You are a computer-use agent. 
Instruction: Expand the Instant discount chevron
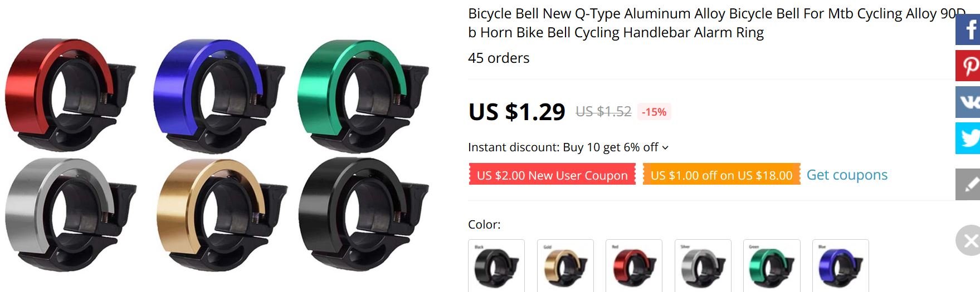click(x=665, y=148)
